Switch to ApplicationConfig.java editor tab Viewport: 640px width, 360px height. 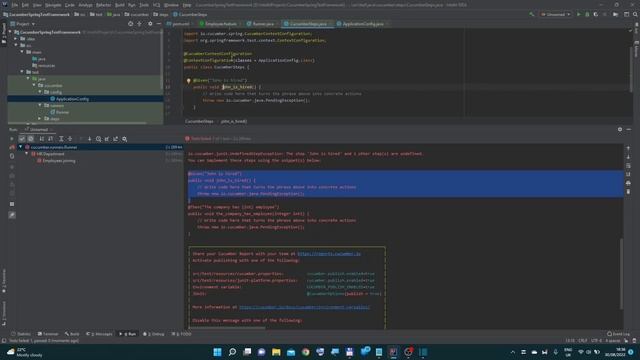tap(361, 24)
